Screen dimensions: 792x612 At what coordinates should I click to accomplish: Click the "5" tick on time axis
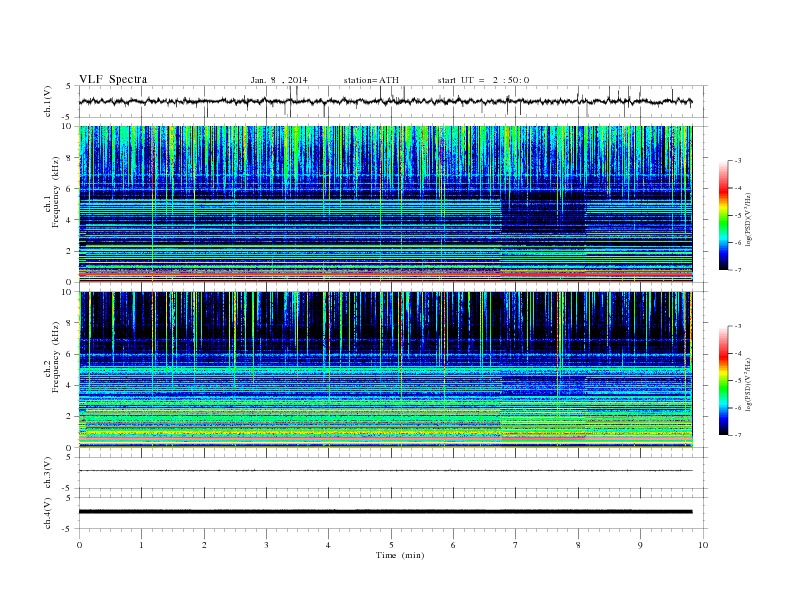pos(391,545)
